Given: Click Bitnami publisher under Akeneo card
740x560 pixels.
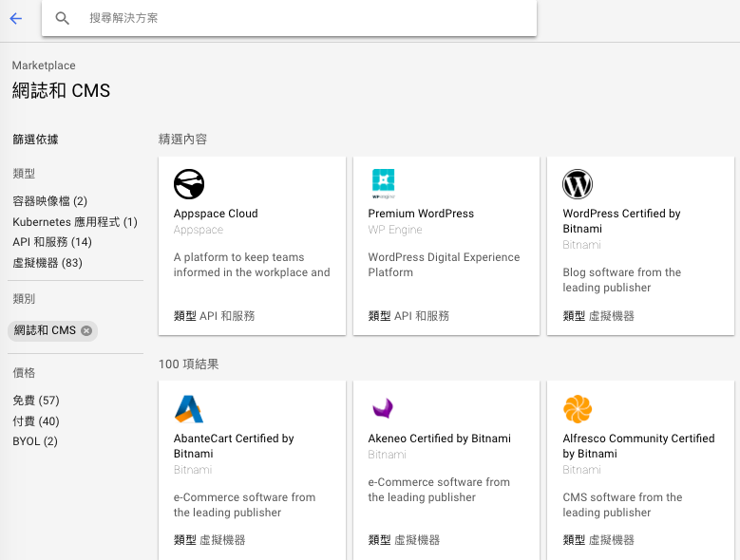Looking at the screenshot, I should click(x=387, y=455).
